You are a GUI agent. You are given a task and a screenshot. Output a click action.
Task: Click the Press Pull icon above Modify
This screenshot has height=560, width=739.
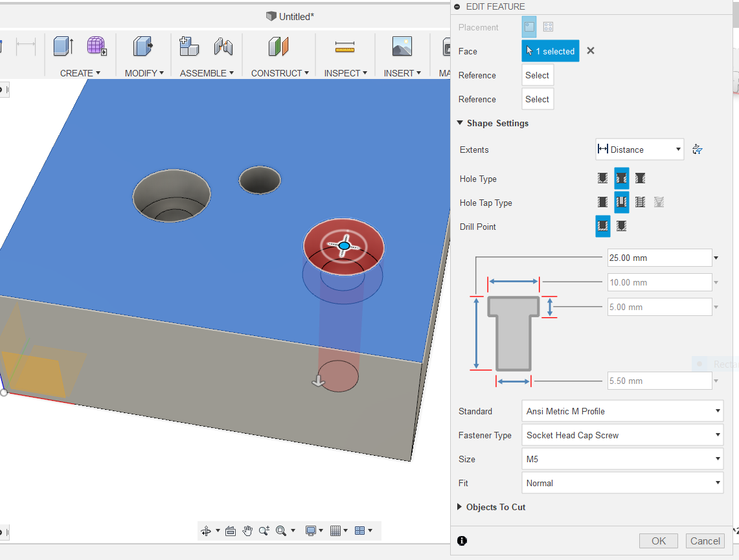(x=142, y=46)
